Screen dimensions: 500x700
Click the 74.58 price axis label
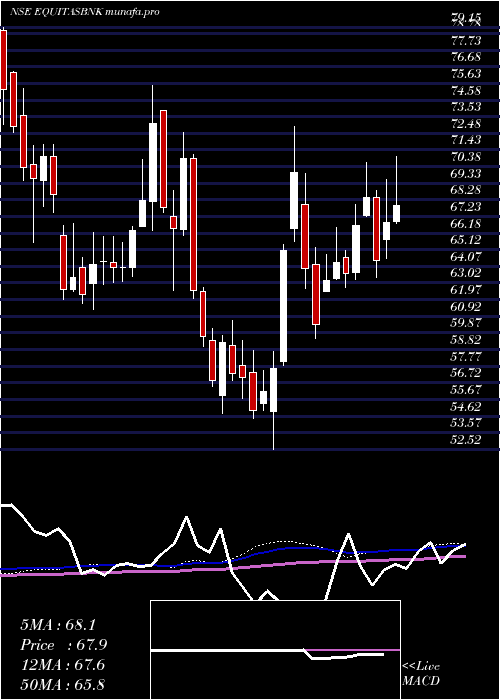[466, 91]
